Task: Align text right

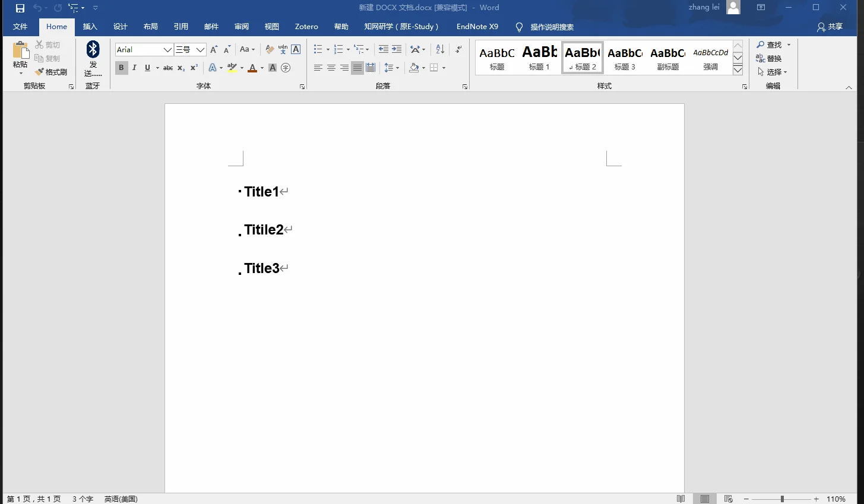Action: coord(344,68)
